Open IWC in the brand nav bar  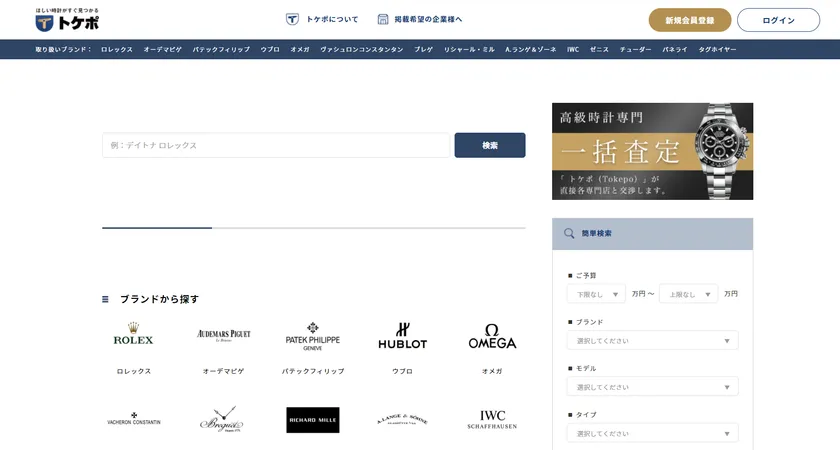point(573,49)
